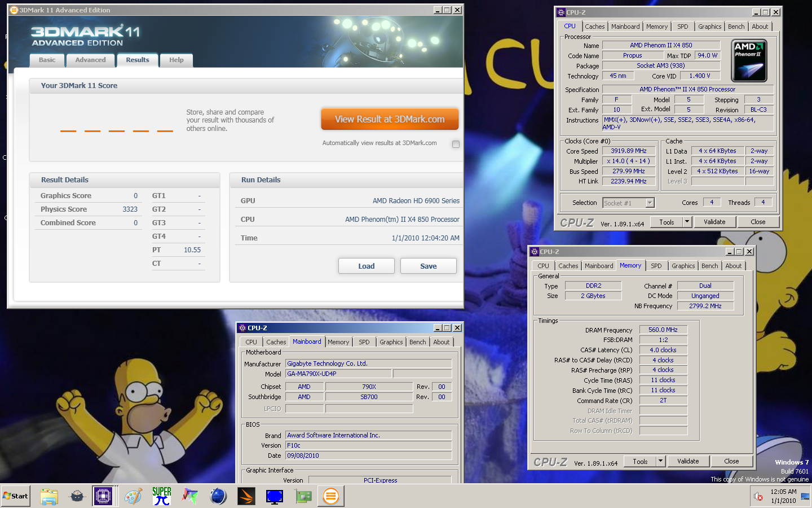Open Caches tab in top CPU-Z window
The width and height of the screenshot is (812, 508).
pos(594,27)
